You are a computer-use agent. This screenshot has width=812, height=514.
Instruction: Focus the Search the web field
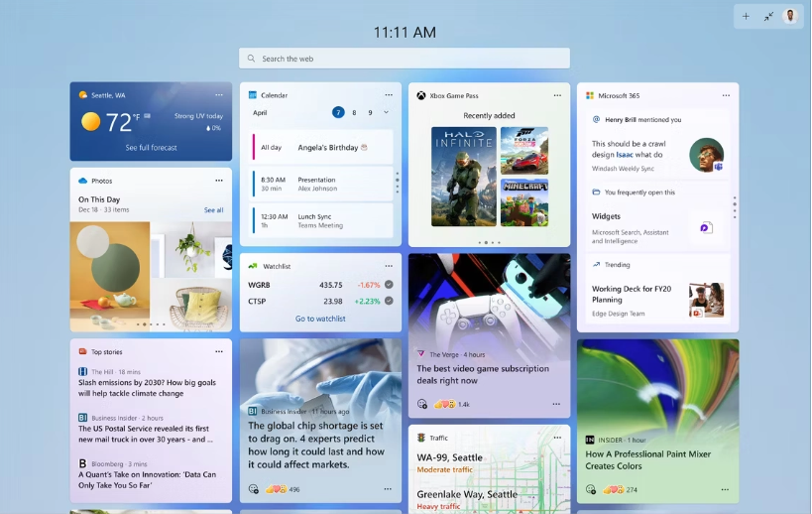[x=405, y=59]
